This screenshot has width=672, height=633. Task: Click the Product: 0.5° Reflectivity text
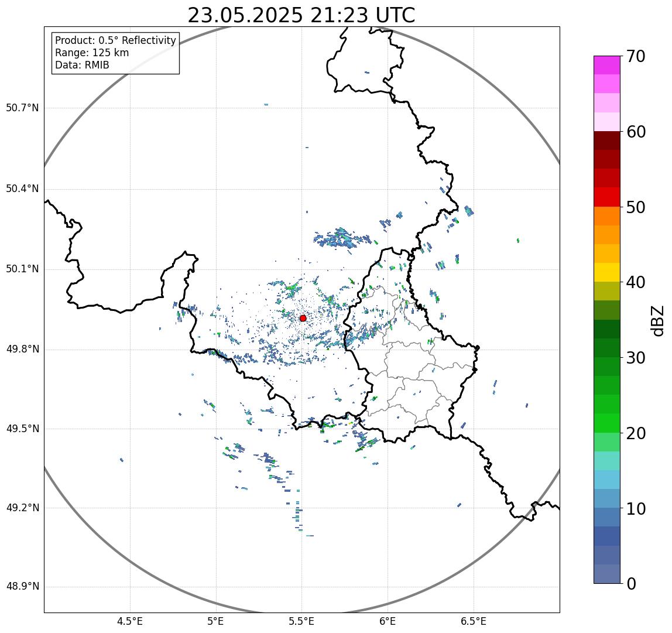(116, 40)
